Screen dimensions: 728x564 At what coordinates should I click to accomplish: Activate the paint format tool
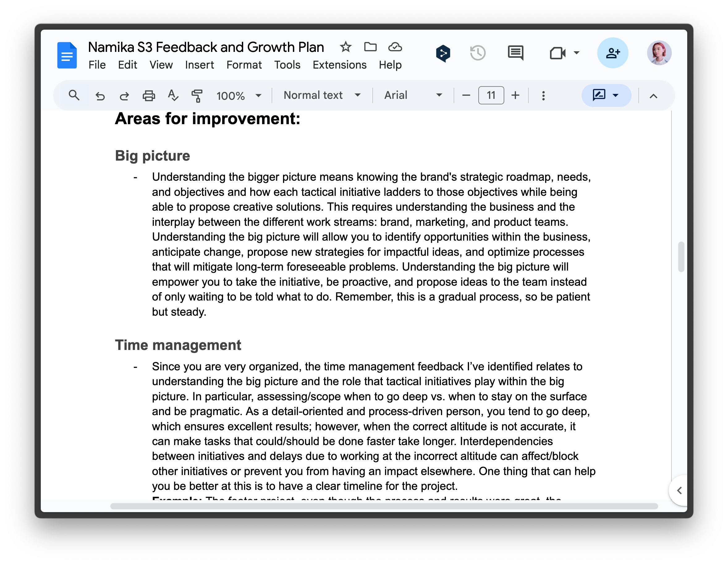click(x=197, y=96)
